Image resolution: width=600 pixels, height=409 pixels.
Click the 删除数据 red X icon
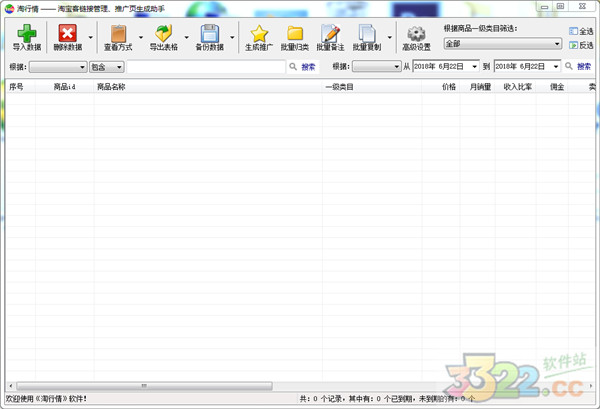coord(67,33)
